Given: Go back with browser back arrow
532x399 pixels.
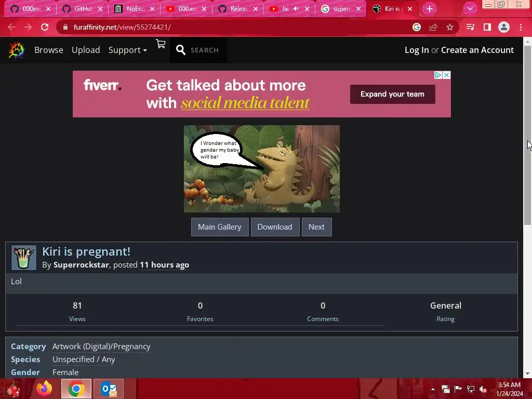Looking at the screenshot, I should [x=11, y=27].
